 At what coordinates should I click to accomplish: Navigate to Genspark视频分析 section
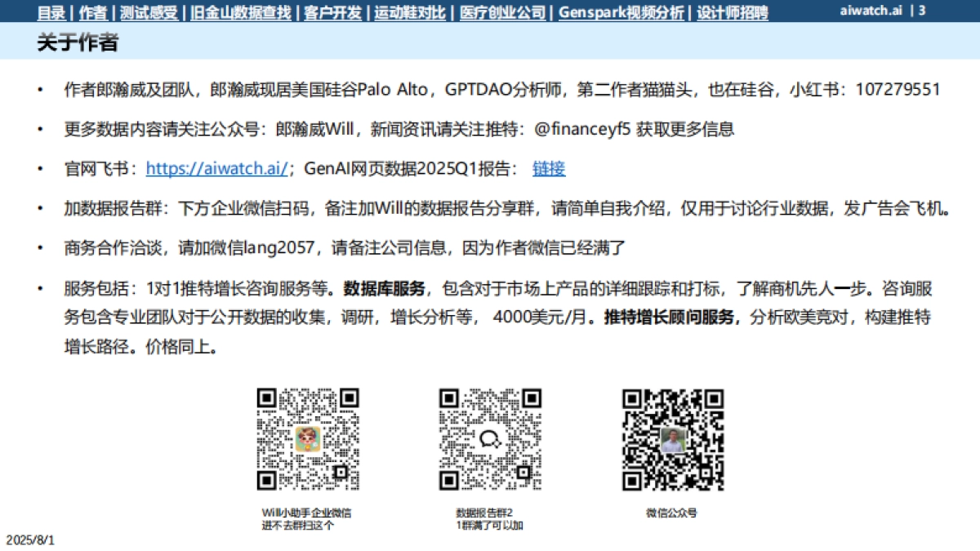pos(621,13)
